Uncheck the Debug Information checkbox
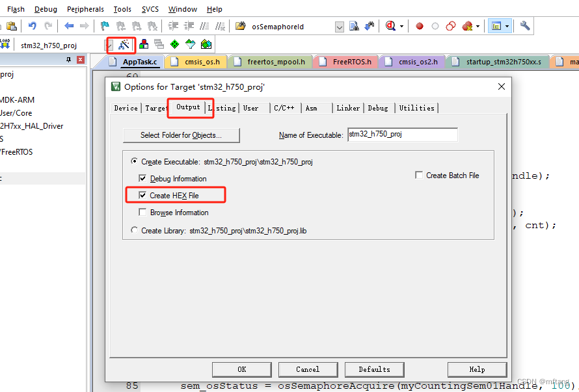Screen dimensions: 579x392 click(x=142, y=178)
